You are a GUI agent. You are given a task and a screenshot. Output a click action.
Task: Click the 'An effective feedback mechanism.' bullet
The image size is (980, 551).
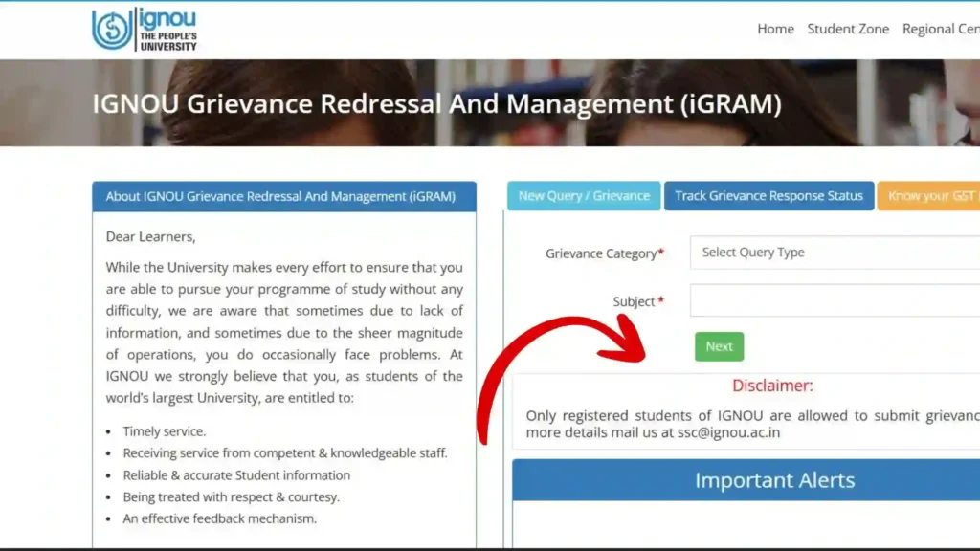coord(219,518)
